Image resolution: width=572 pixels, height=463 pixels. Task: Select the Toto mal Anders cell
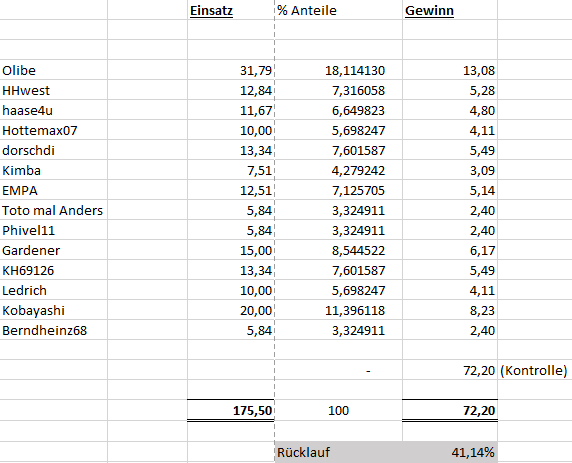pos(54,210)
